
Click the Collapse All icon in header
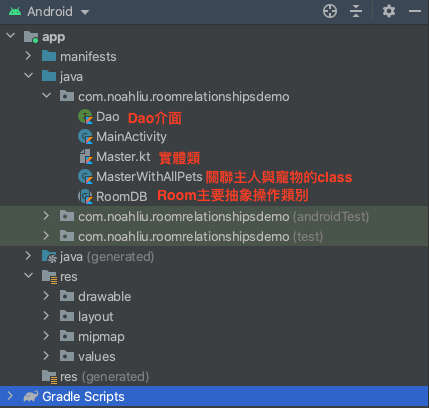click(x=356, y=11)
